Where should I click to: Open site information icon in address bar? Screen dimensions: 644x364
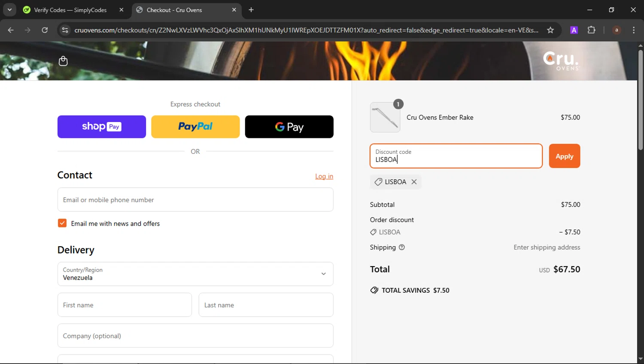click(65, 30)
